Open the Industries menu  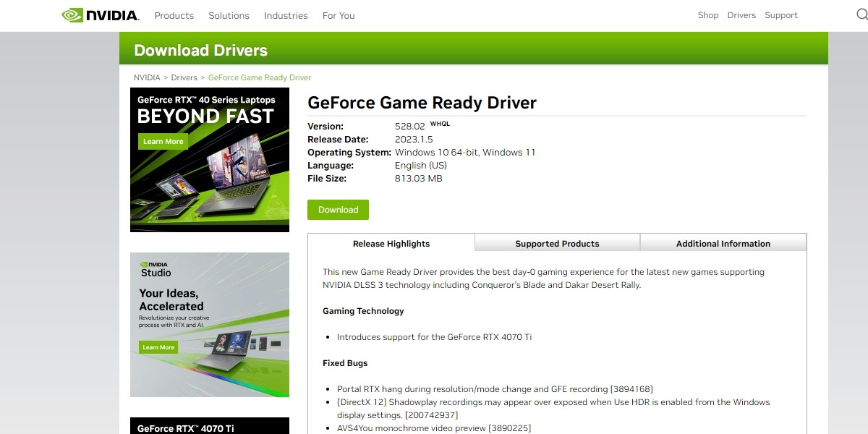coord(286,15)
